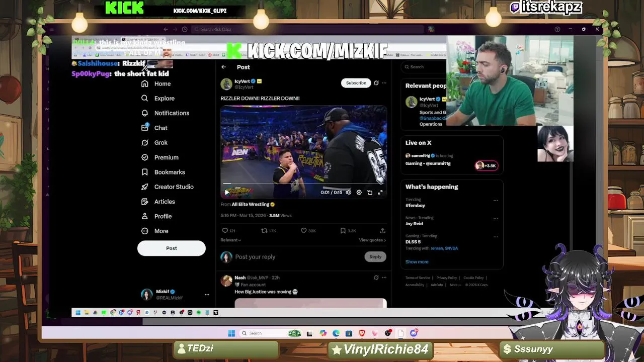The height and width of the screenshot is (362, 644).
Task: Open Premium in the X sidebar
Action: pyautogui.click(x=160, y=157)
